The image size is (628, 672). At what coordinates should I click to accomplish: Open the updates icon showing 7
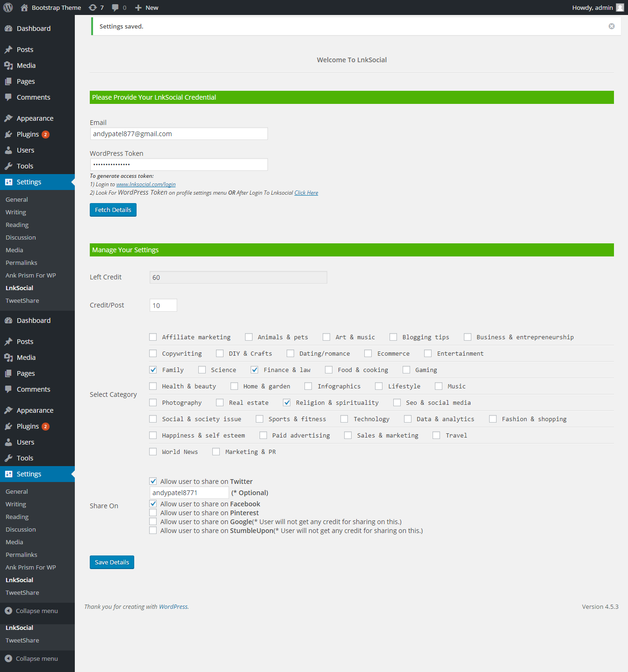pyautogui.click(x=93, y=7)
